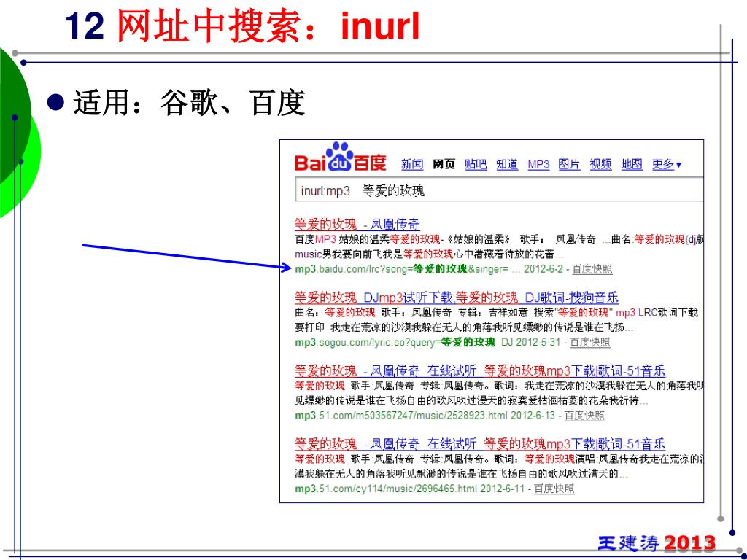The image size is (747, 560).
Task: Click snippet line starting 曲名：等爱的玫瑰
Action: [496, 313]
